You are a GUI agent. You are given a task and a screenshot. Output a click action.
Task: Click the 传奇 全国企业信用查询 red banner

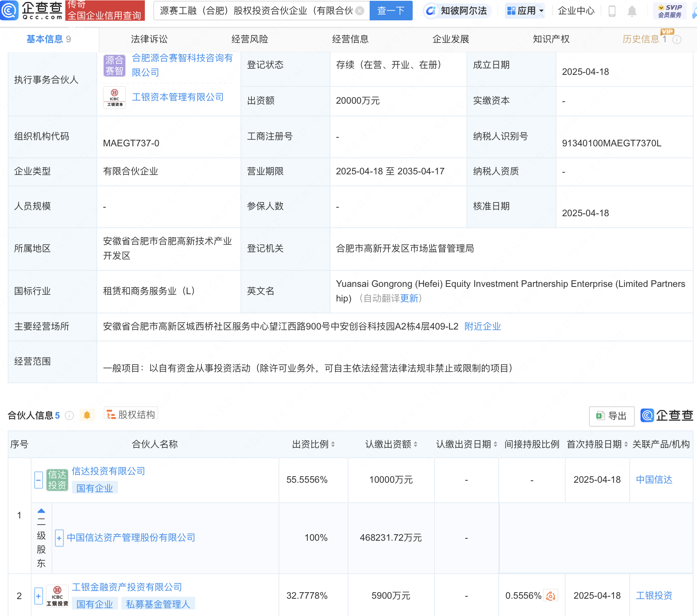105,10
